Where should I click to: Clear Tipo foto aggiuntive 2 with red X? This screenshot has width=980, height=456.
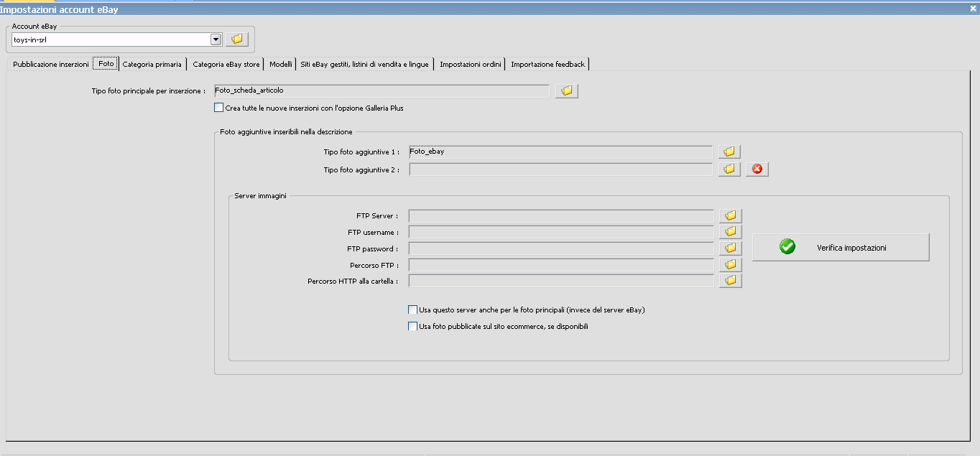pyautogui.click(x=757, y=169)
